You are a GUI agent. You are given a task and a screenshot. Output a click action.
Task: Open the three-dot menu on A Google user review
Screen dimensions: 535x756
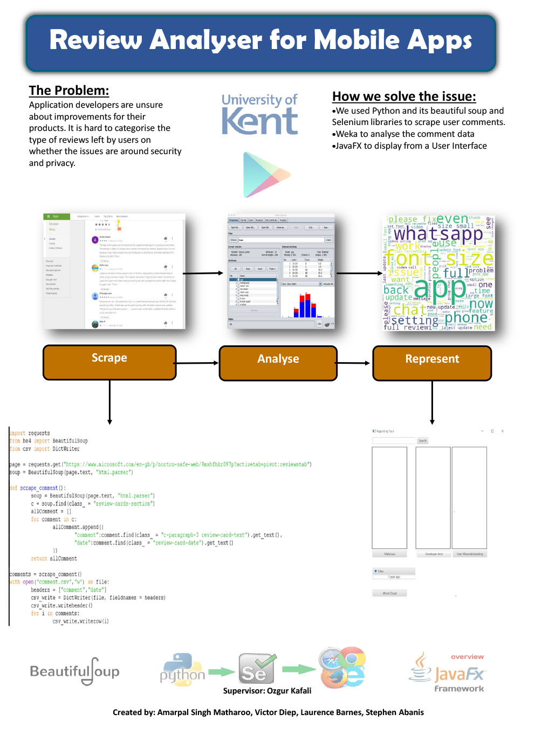coord(173,295)
